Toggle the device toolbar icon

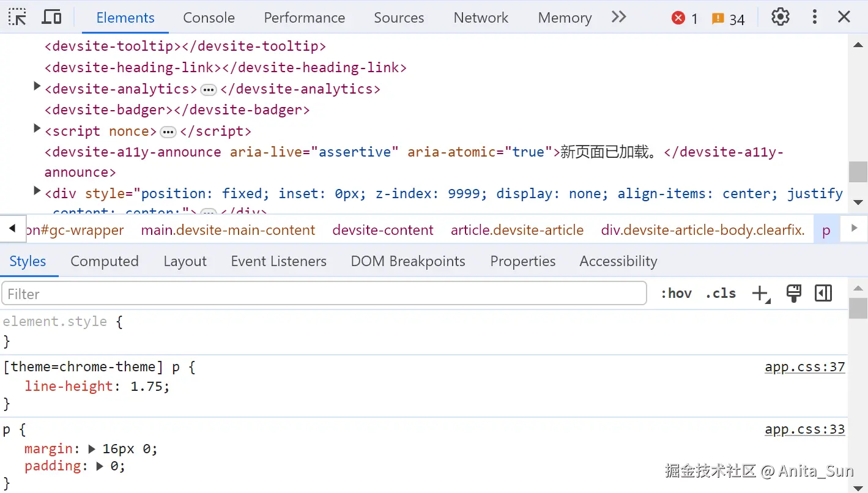[51, 17]
